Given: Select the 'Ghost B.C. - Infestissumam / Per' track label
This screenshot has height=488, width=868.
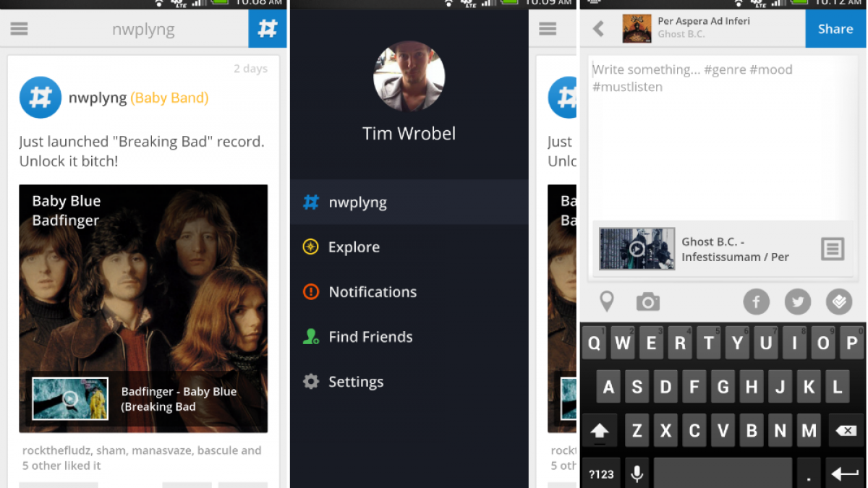Looking at the screenshot, I should (x=735, y=249).
